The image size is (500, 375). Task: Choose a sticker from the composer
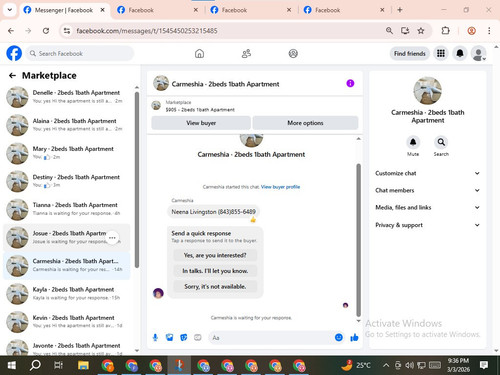click(x=184, y=338)
